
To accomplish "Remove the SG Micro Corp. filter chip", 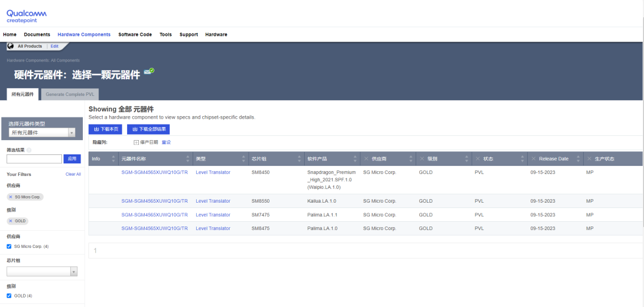I will (11, 197).
